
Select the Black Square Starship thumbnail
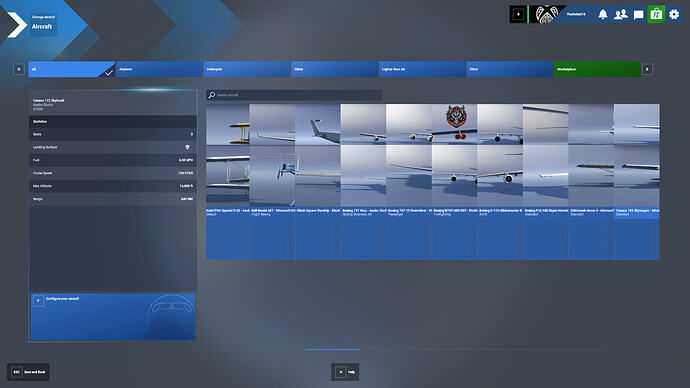[318, 181]
